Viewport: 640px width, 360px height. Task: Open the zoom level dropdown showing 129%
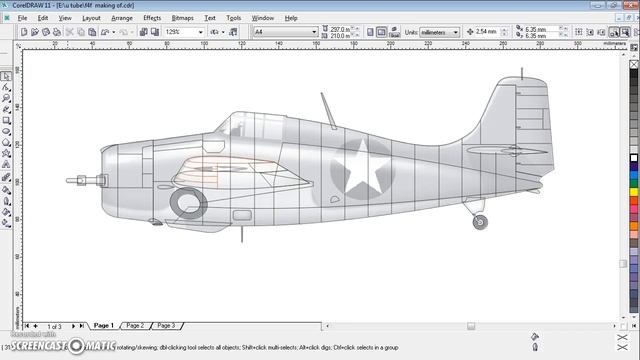tap(200, 32)
